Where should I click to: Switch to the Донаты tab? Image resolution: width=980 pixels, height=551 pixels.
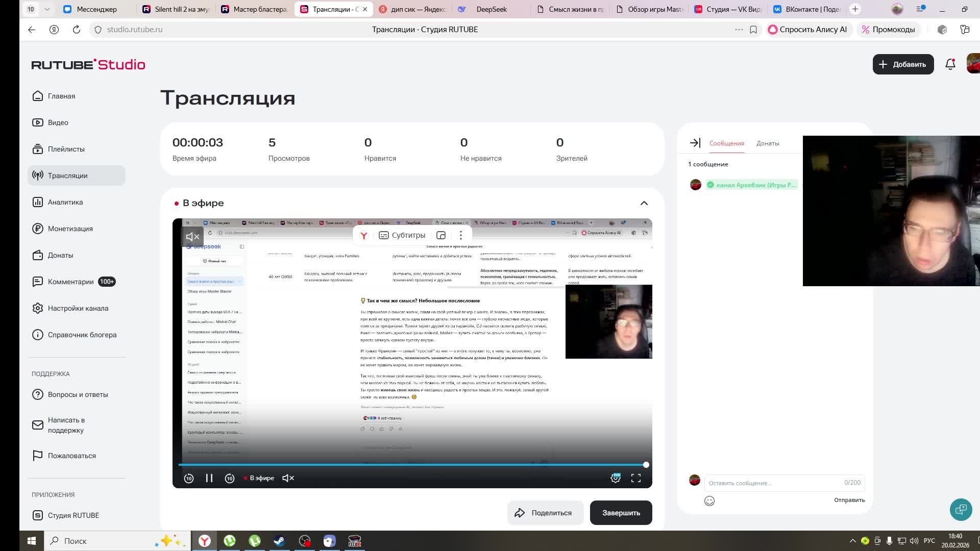[767, 143]
